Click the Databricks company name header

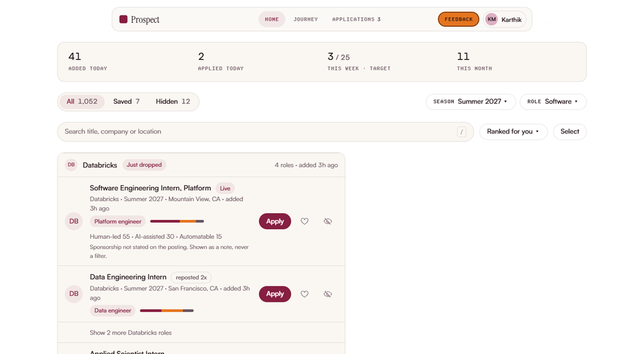(x=100, y=165)
